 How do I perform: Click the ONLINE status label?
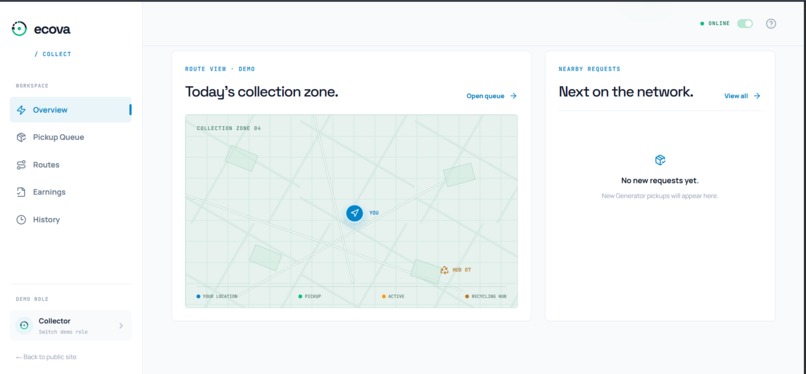(x=719, y=24)
